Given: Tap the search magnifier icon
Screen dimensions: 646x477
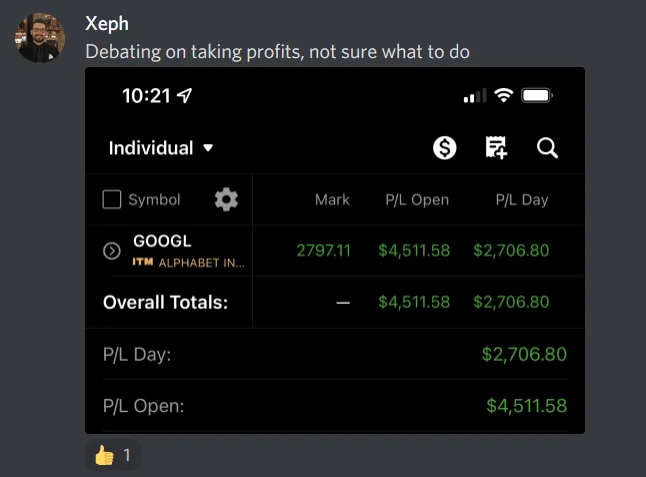Looking at the screenshot, I should (x=547, y=148).
